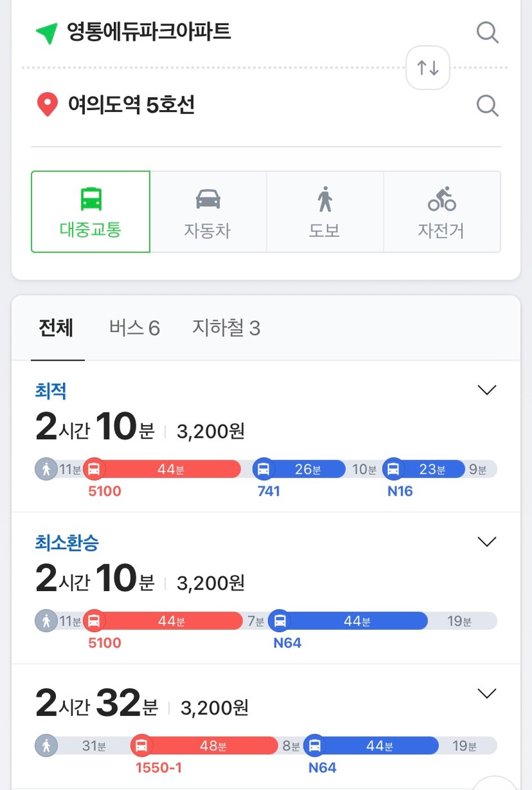
Task: Tap the swap origin and destination arrows
Action: (x=427, y=67)
